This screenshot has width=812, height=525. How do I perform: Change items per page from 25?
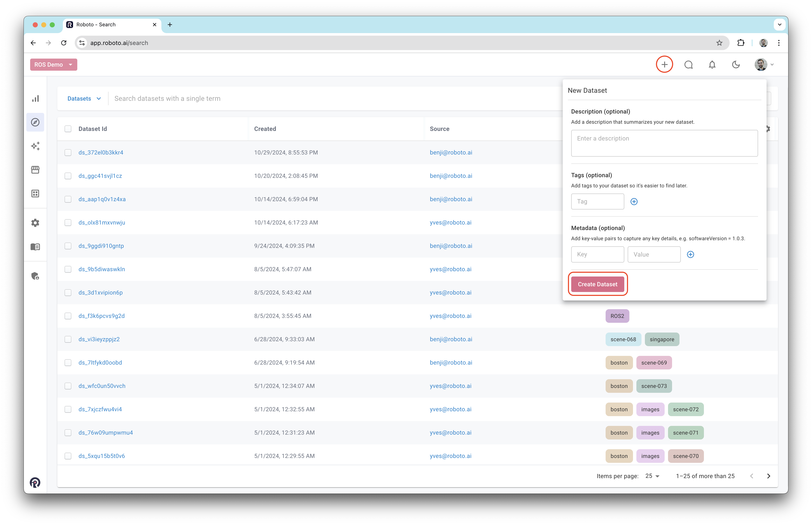(x=652, y=476)
